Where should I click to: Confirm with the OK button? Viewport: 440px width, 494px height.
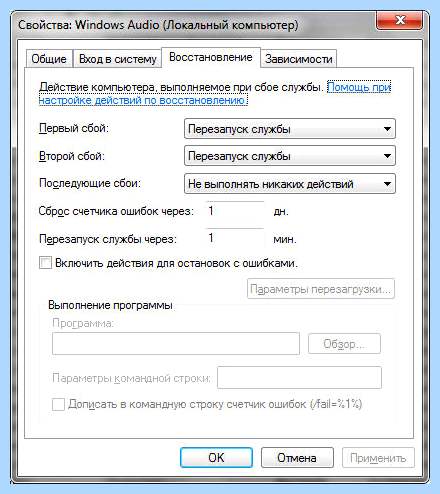coord(216,458)
